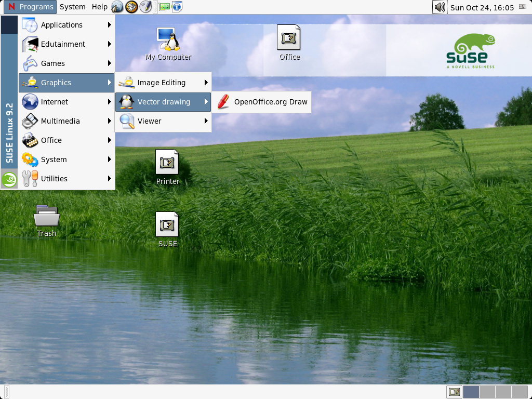Open the info help panel icon
The width and height of the screenshot is (532, 399).
point(177,7)
